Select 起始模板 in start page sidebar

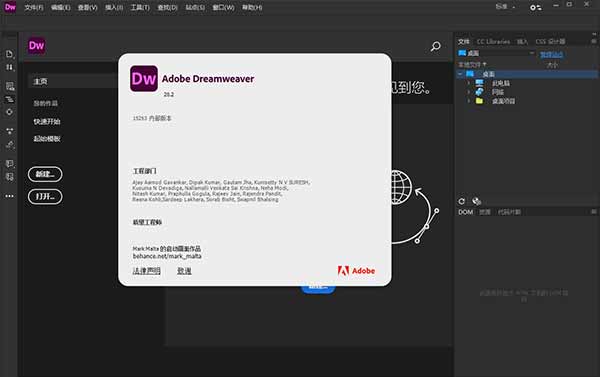pyautogui.click(x=47, y=139)
